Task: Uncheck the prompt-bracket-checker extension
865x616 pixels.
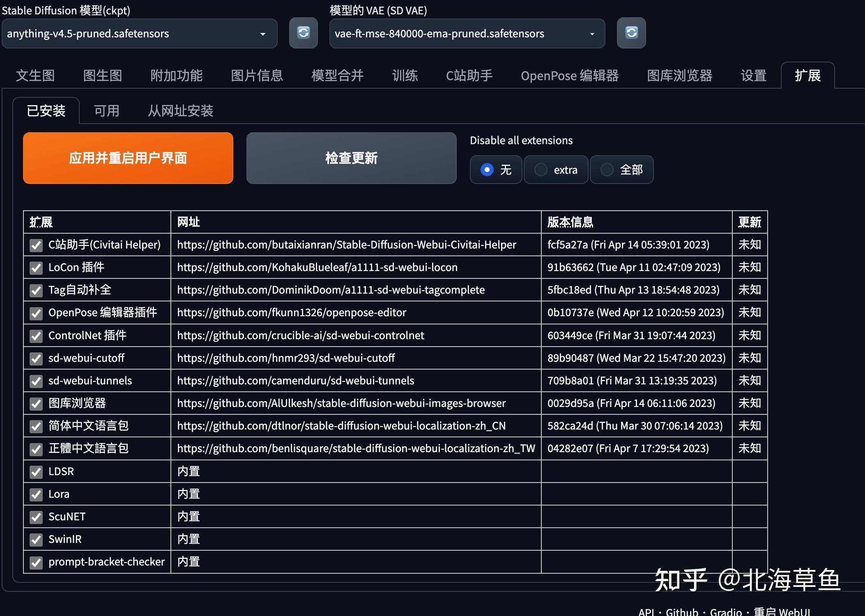Action: click(36, 563)
